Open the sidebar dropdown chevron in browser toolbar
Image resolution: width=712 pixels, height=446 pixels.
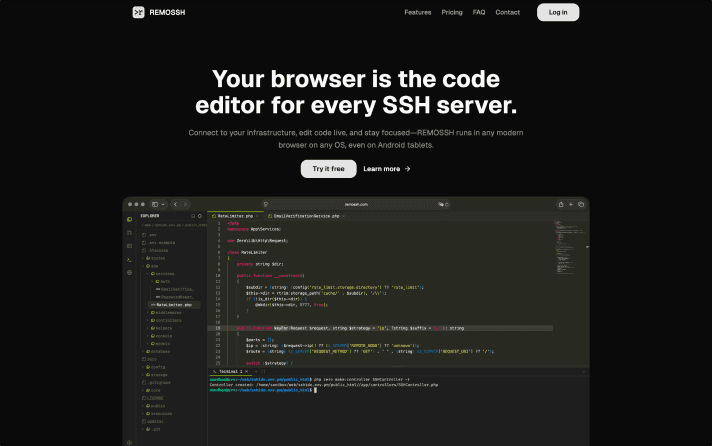tap(163, 204)
